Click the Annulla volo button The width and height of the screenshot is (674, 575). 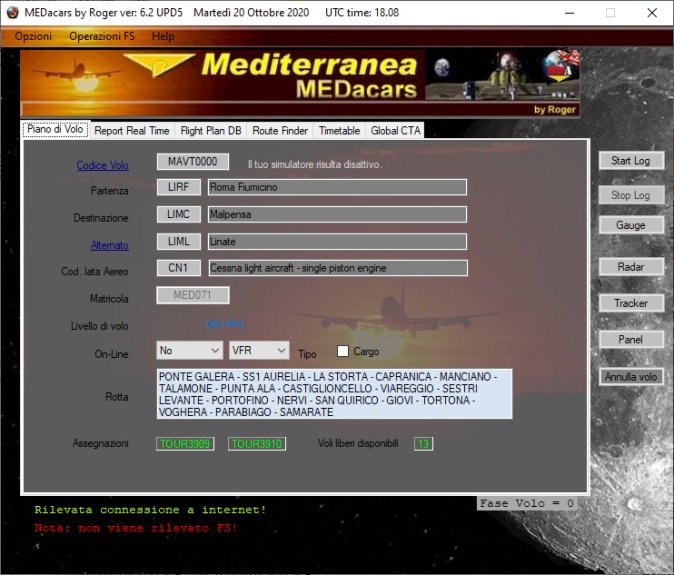point(631,377)
